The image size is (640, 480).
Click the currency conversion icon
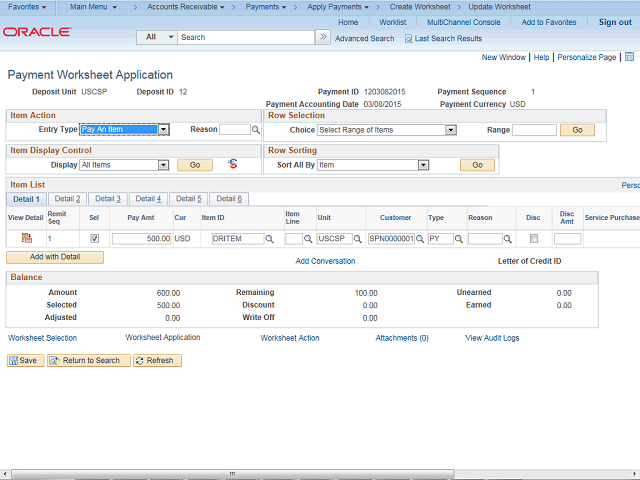point(233,164)
